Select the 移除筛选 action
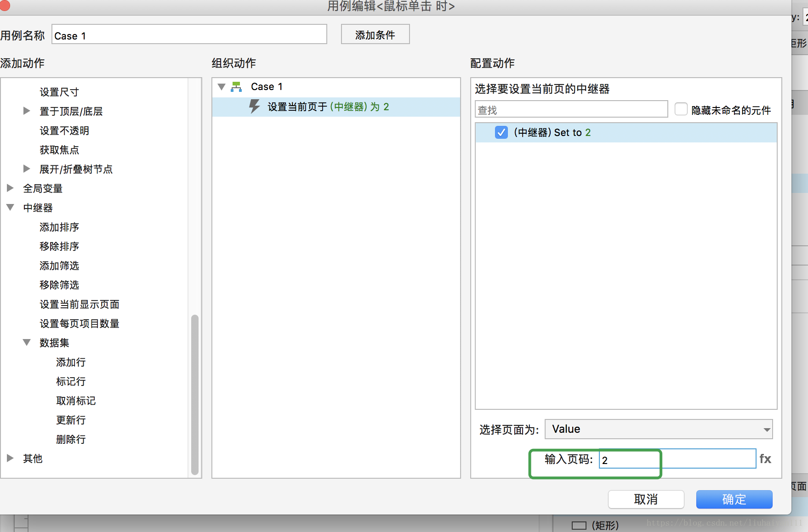Screen dimensions: 808x532 59,285
